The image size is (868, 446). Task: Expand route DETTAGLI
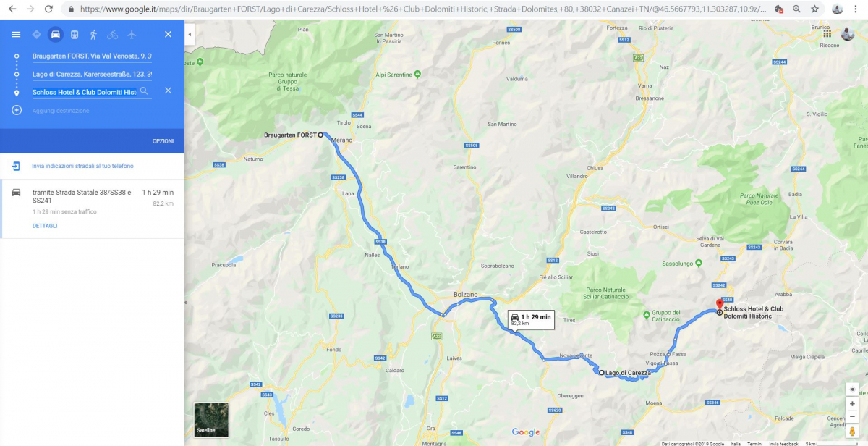(x=45, y=226)
